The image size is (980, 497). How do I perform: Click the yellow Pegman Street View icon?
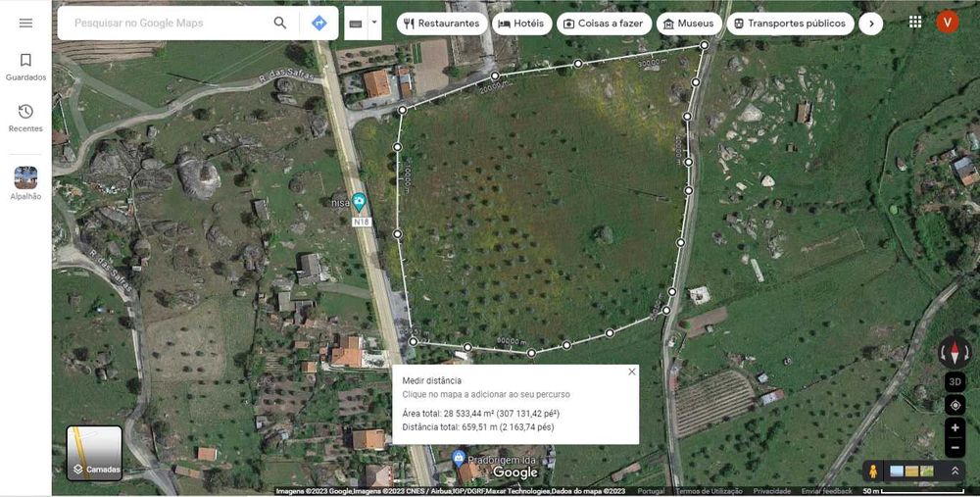tap(873, 472)
